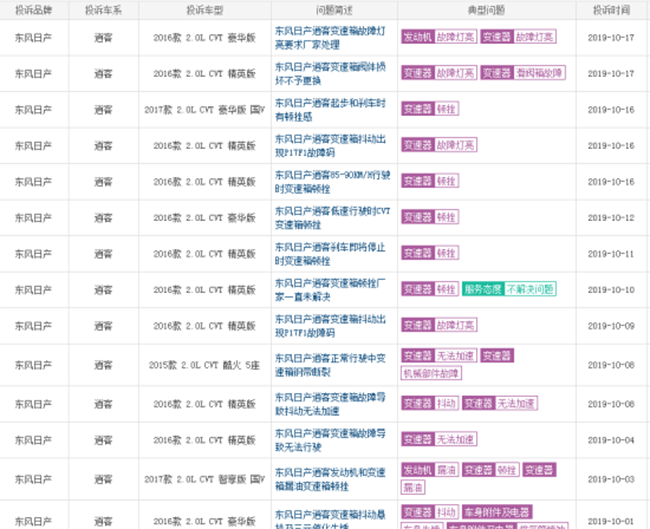Screen dimensions: 650x529
Task: Open the 变速箱故障导致无法行驶 complaint link
Action: tap(330, 440)
